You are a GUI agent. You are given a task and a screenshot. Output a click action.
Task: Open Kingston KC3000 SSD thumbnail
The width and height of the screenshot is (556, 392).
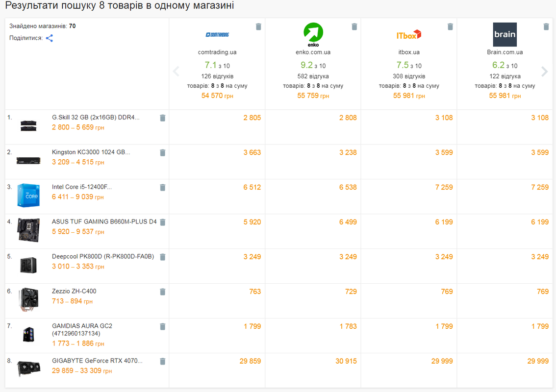28,161
